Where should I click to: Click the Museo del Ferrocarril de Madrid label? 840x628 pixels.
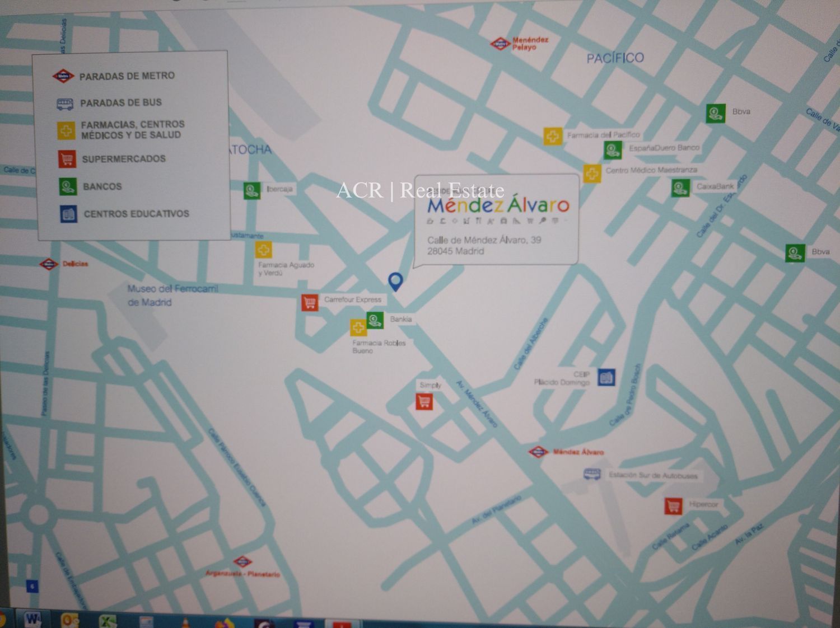(x=172, y=295)
